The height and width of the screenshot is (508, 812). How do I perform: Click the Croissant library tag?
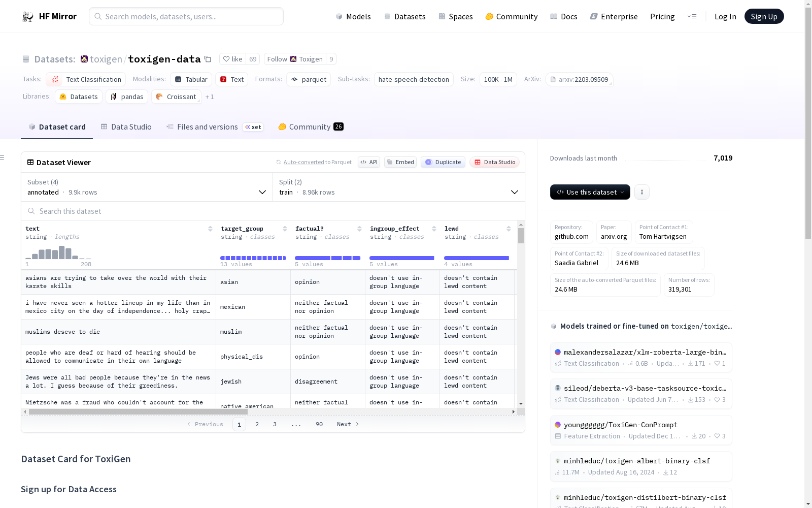[x=176, y=97]
